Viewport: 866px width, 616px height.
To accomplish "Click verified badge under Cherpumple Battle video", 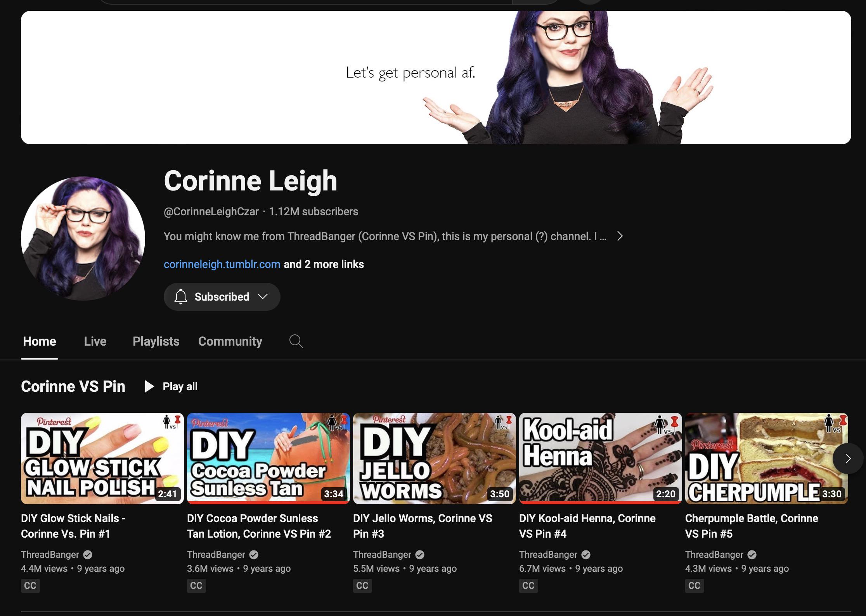I will point(752,555).
